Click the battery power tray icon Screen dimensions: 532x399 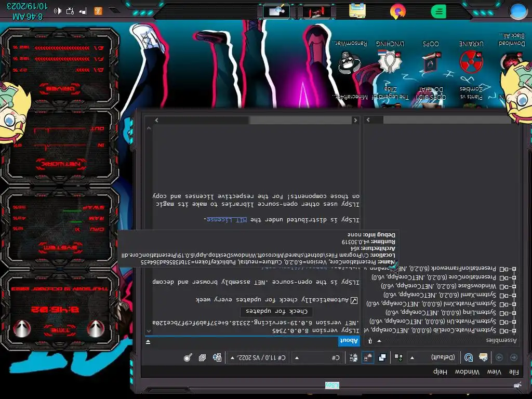tap(70, 11)
